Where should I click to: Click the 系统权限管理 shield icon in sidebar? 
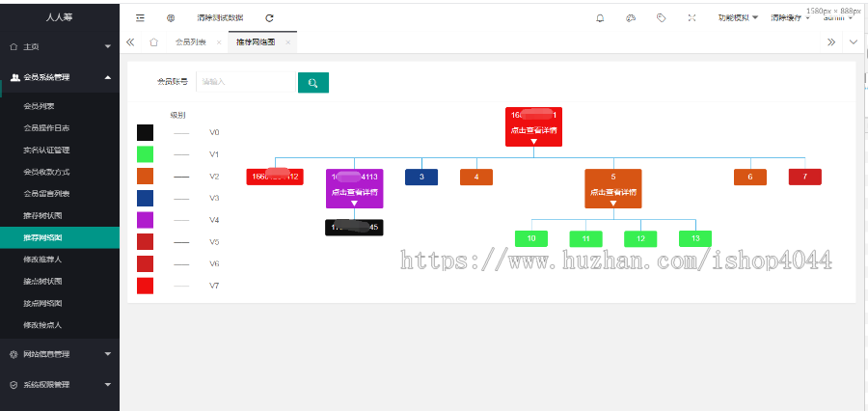pos(14,384)
